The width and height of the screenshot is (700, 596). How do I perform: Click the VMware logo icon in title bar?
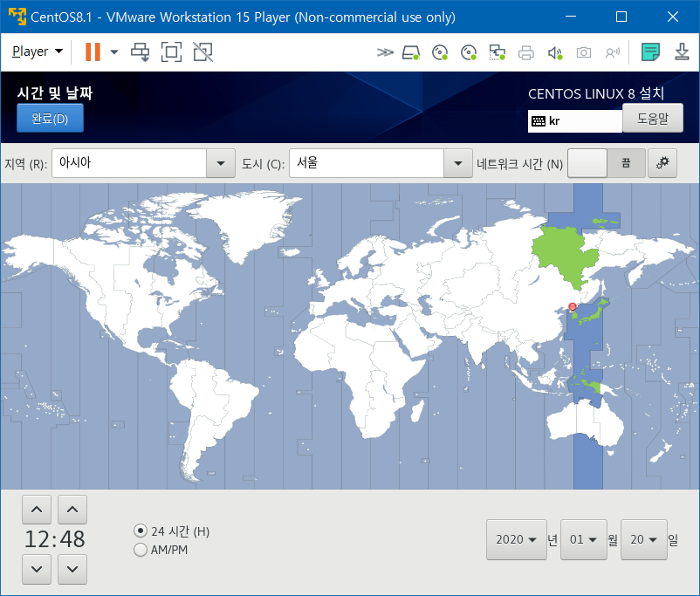click(x=17, y=17)
